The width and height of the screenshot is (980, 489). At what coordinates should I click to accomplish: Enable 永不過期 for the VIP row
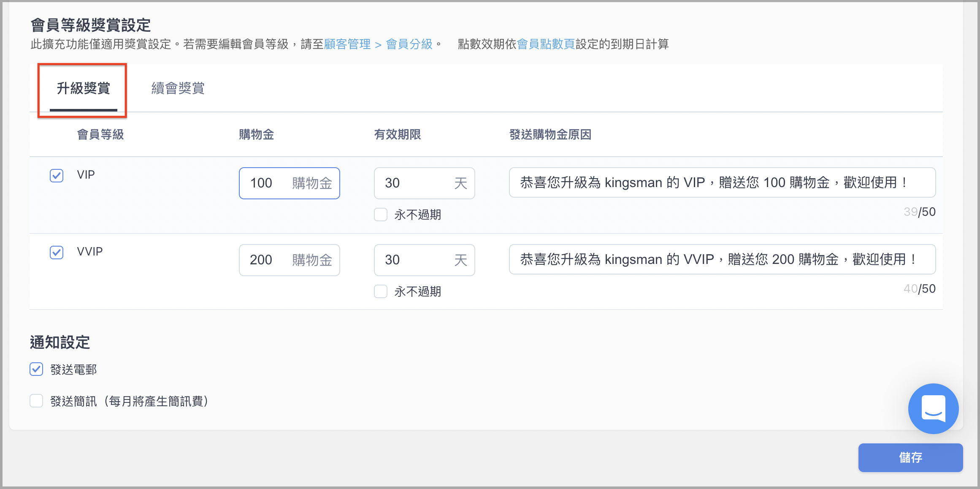[x=381, y=215]
